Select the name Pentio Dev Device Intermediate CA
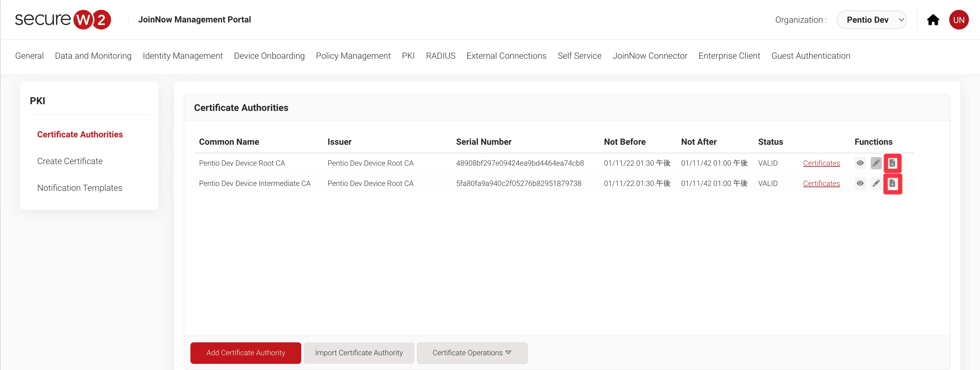Image resolution: width=980 pixels, height=370 pixels. point(255,183)
